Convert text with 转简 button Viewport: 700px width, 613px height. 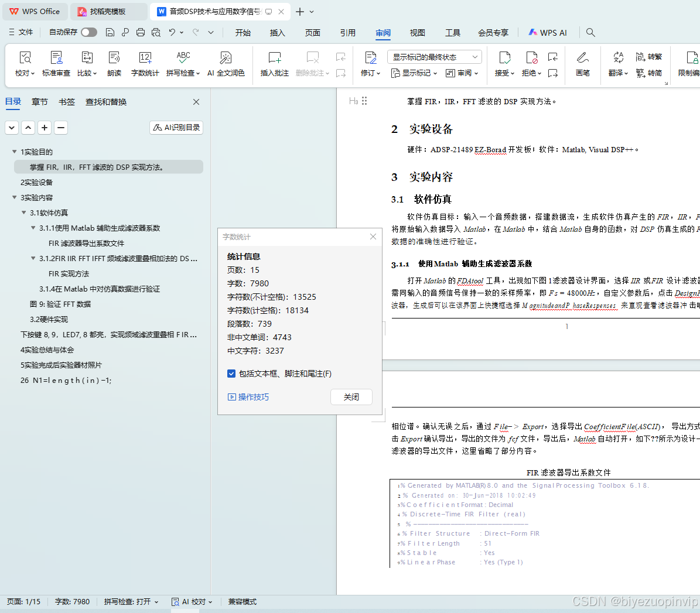[648, 73]
